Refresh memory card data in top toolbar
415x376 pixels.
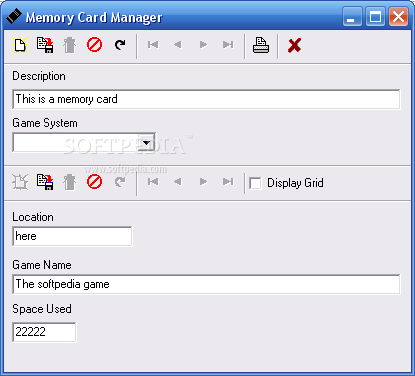point(120,45)
